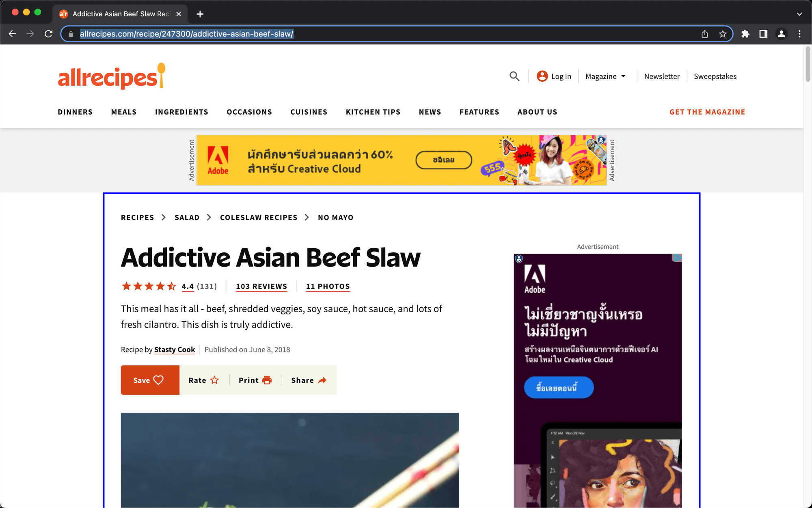Expand the SALAD breadcrumb link

point(187,217)
